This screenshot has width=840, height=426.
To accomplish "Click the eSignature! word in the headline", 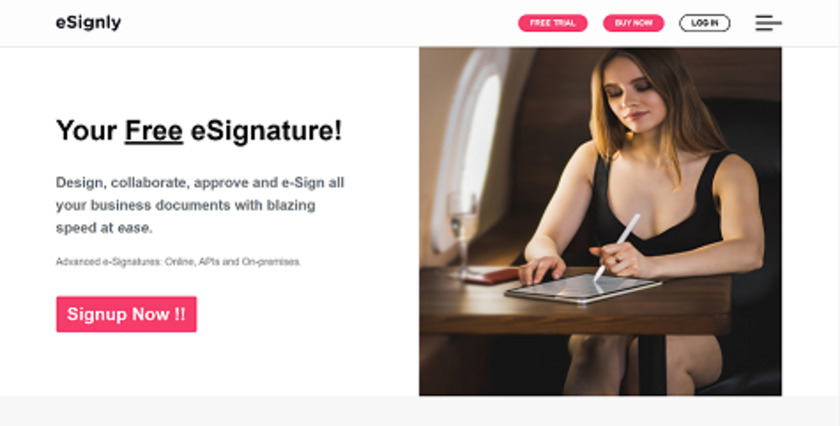I will [x=266, y=131].
